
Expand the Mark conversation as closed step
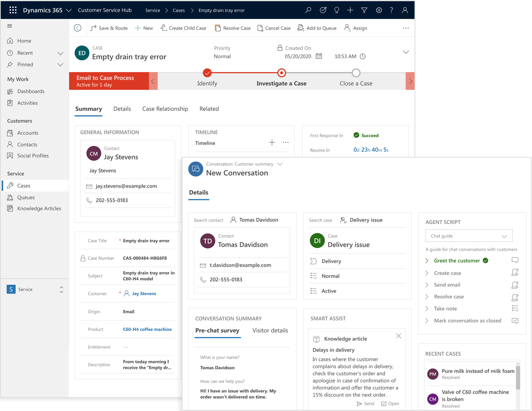pyautogui.click(x=427, y=321)
